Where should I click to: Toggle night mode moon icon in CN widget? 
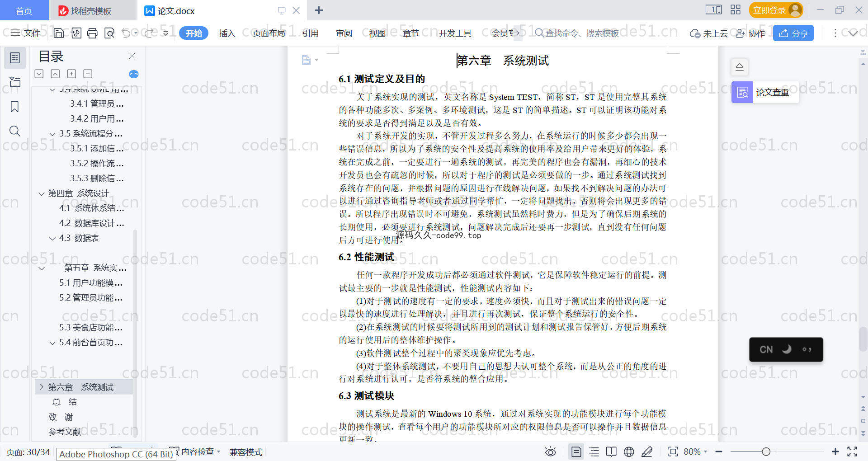click(787, 349)
